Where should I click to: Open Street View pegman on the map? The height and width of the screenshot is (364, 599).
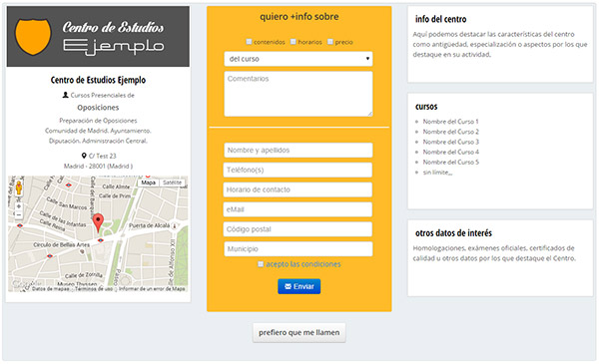[x=18, y=188]
